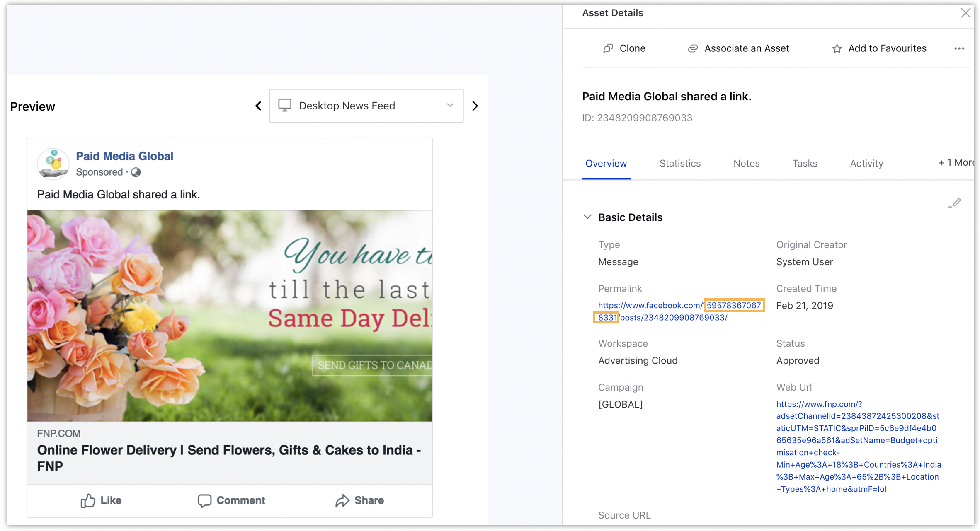This screenshot has width=980, height=531.
Task: Switch to the Notes tab
Action: 746,163
